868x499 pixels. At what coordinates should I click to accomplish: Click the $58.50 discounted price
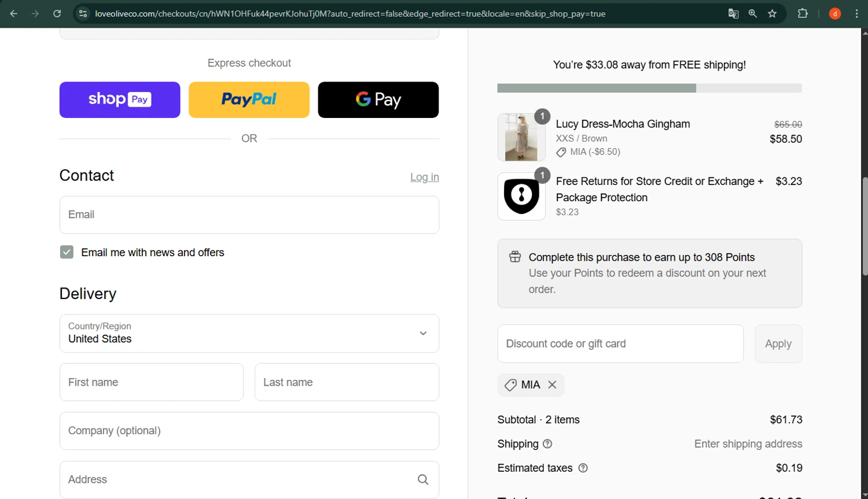[786, 139]
